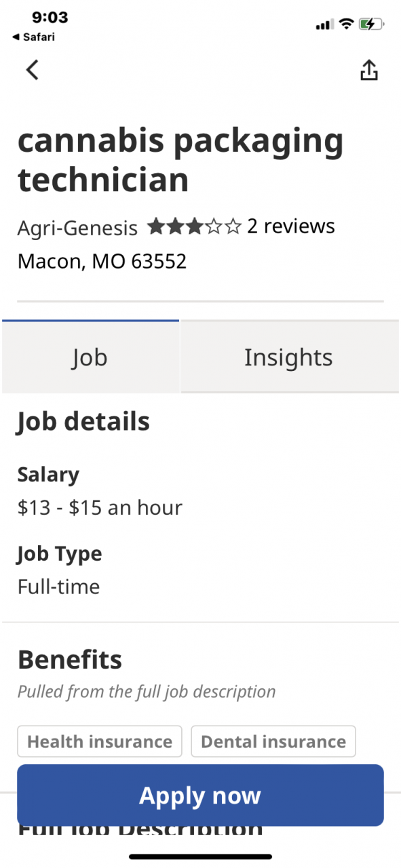The width and height of the screenshot is (401, 868).
Task: Tap the home indicator bar
Action: [200, 856]
